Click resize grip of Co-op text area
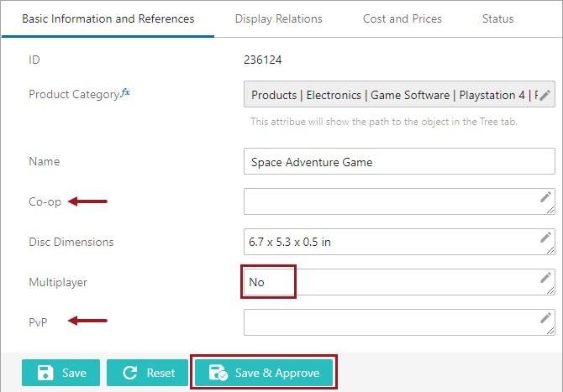Viewport: 563px width, 392px height. click(x=550, y=211)
